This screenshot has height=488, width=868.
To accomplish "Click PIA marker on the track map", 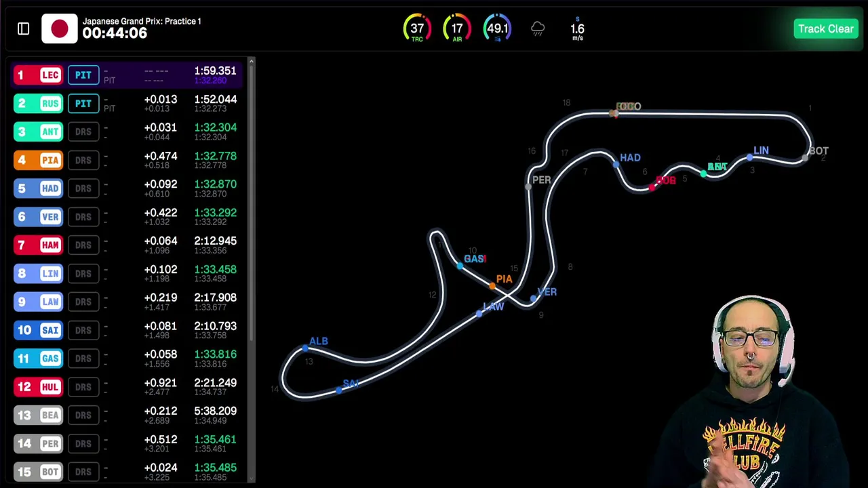I will (492, 286).
